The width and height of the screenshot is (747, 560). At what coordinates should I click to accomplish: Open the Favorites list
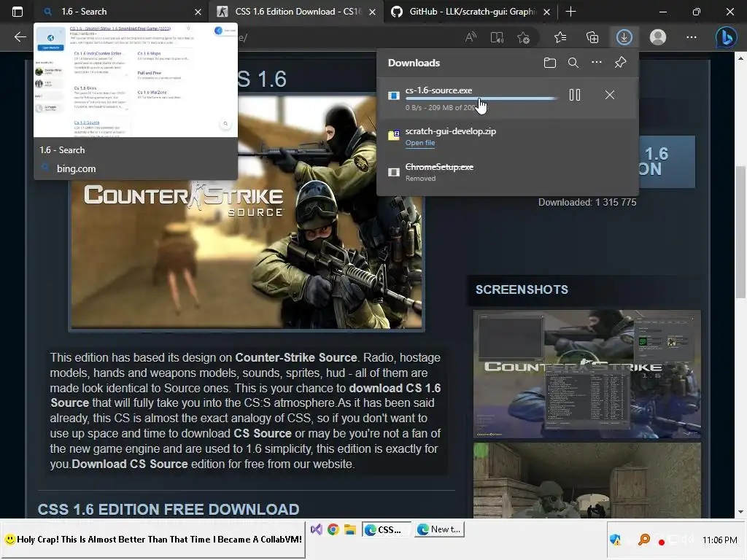click(x=560, y=37)
